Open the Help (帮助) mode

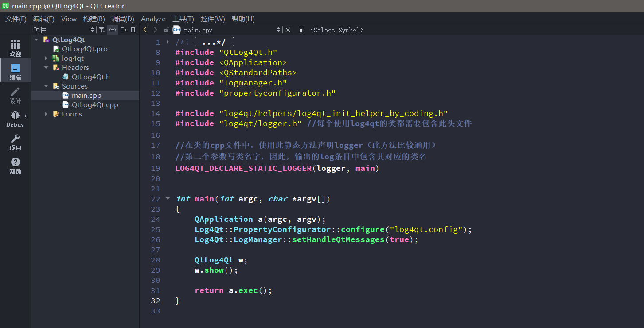16,166
